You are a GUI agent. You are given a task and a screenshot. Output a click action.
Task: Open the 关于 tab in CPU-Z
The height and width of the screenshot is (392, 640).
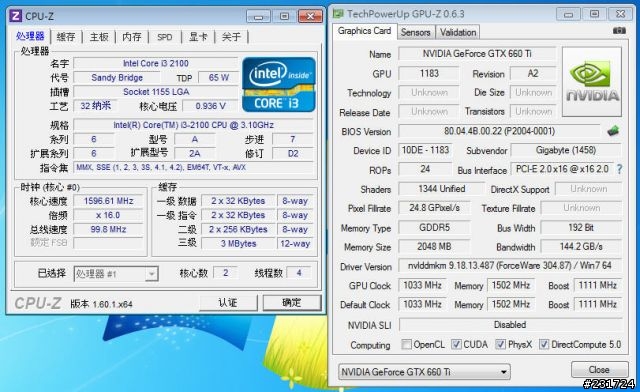tap(231, 37)
